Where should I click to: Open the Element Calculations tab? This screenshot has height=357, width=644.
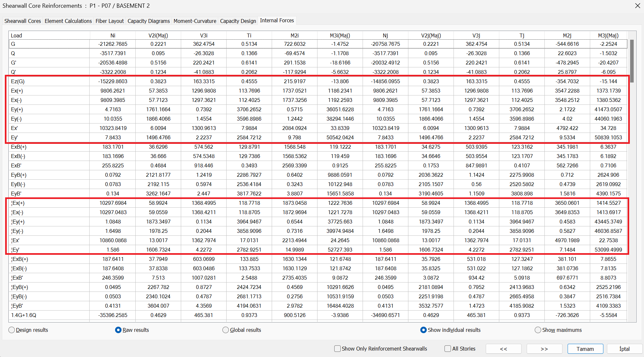(68, 21)
